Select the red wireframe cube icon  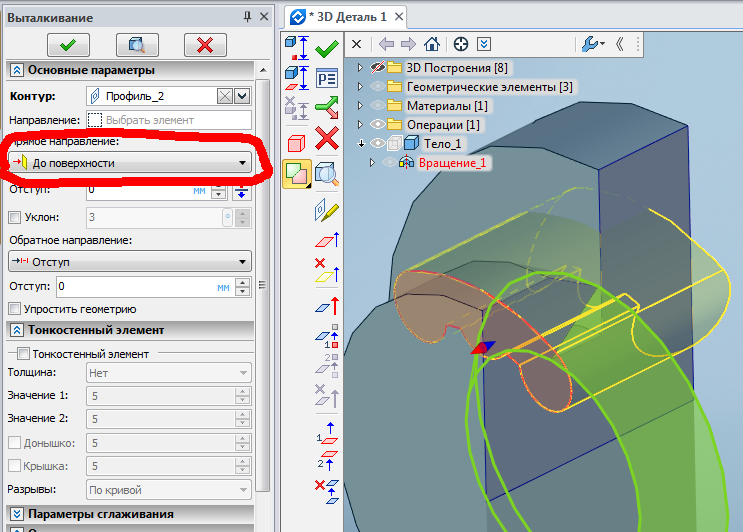pos(297,143)
